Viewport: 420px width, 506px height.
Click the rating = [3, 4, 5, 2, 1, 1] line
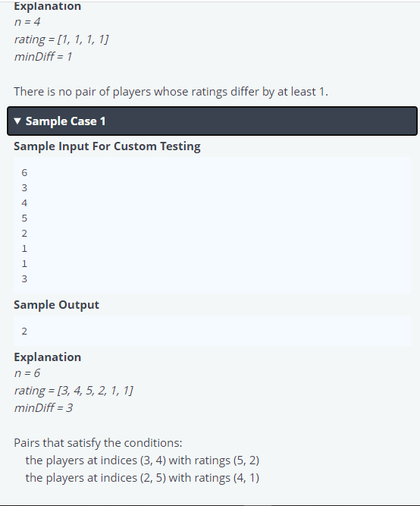[x=74, y=391]
